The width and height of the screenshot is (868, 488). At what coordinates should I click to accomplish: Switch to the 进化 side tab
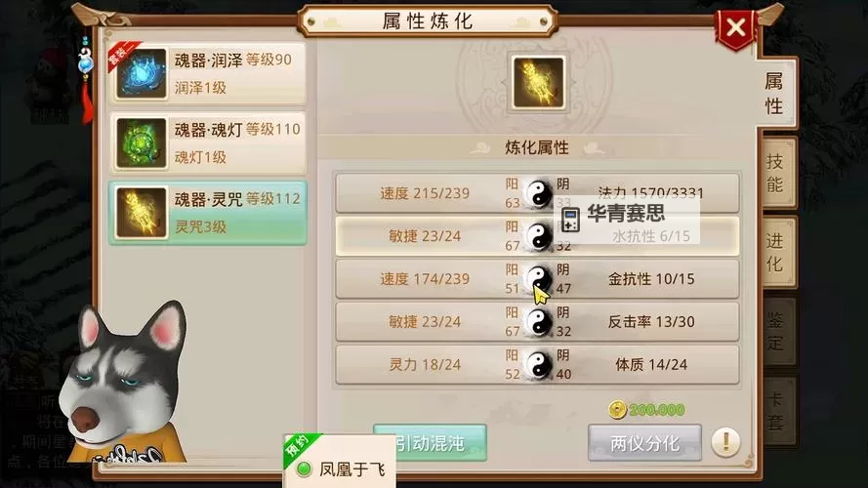point(777,253)
